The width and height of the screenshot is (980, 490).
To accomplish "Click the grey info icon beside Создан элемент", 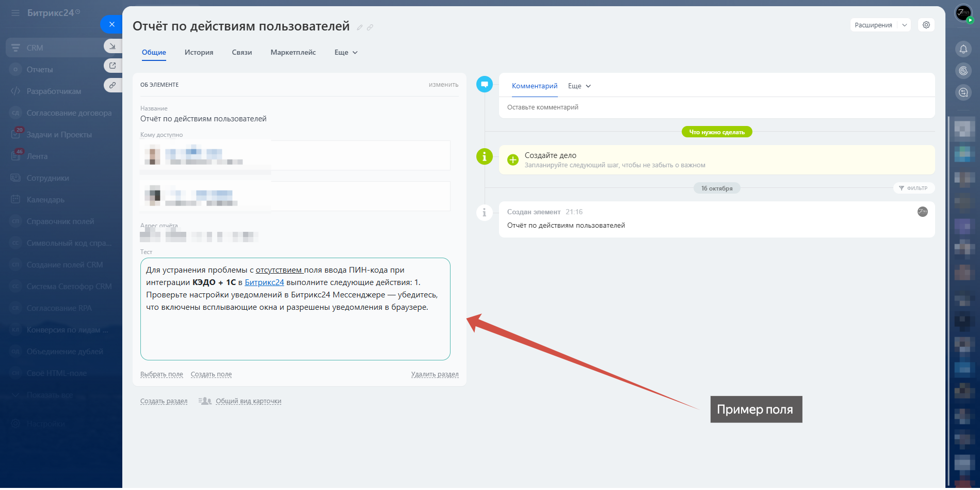I will tap(485, 212).
